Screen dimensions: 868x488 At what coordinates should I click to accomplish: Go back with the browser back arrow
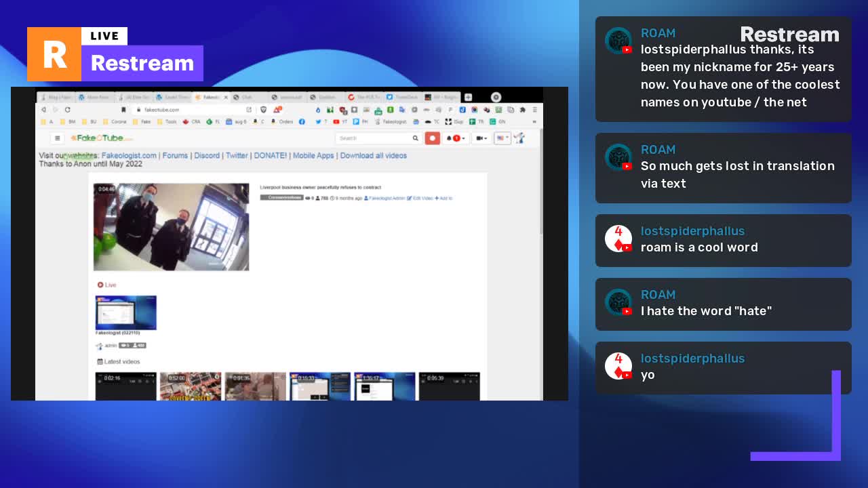[x=43, y=109]
